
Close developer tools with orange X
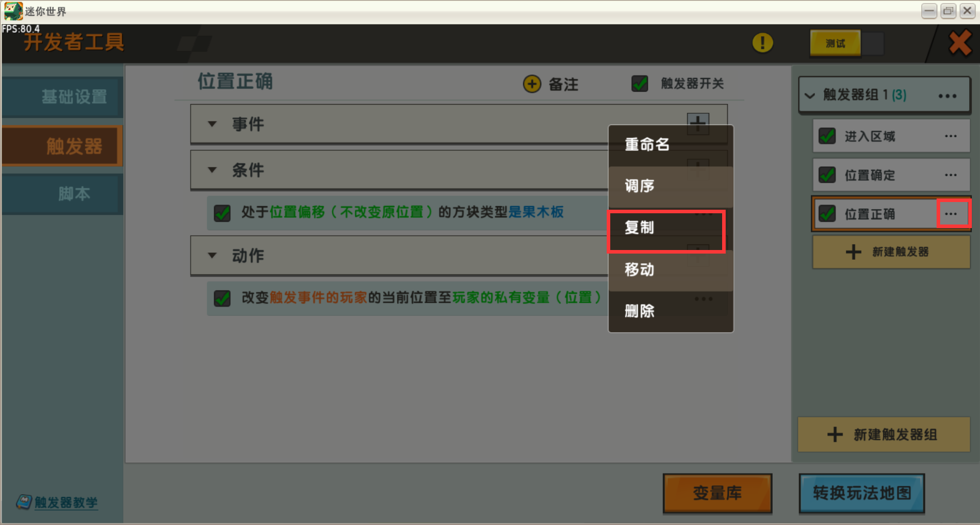click(960, 43)
